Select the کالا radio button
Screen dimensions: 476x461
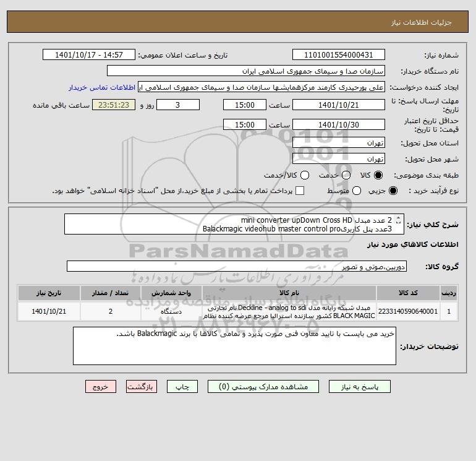point(378,175)
